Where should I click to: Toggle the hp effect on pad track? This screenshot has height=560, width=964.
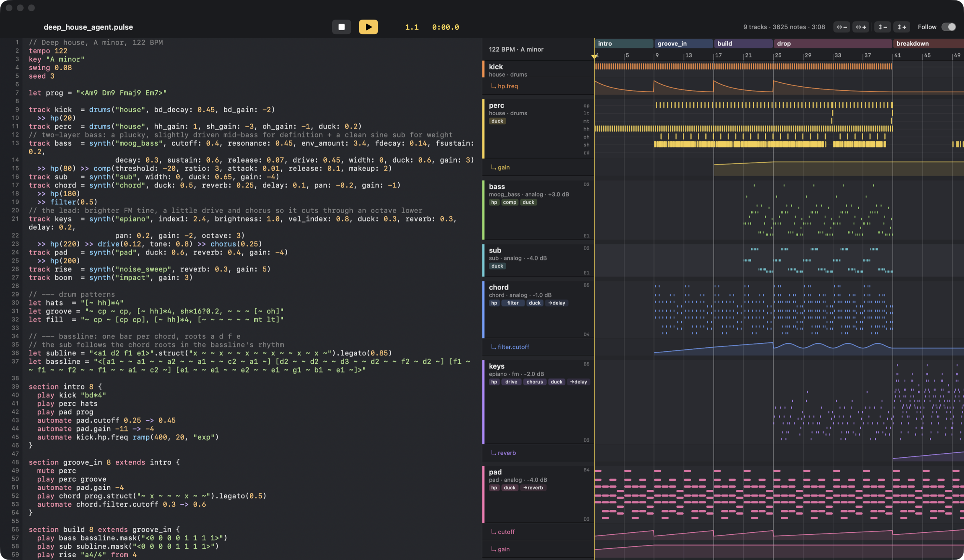(x=494, y=488)
